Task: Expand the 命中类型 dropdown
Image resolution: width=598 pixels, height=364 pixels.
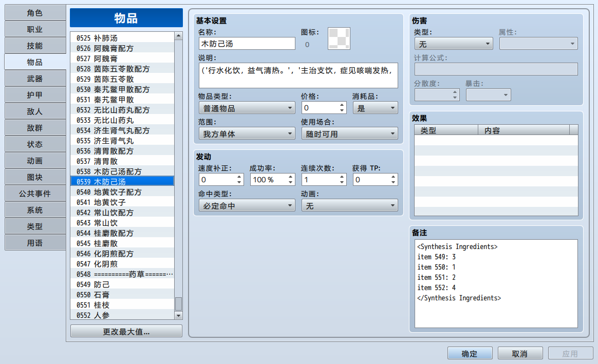Action: tap(247, 206)
